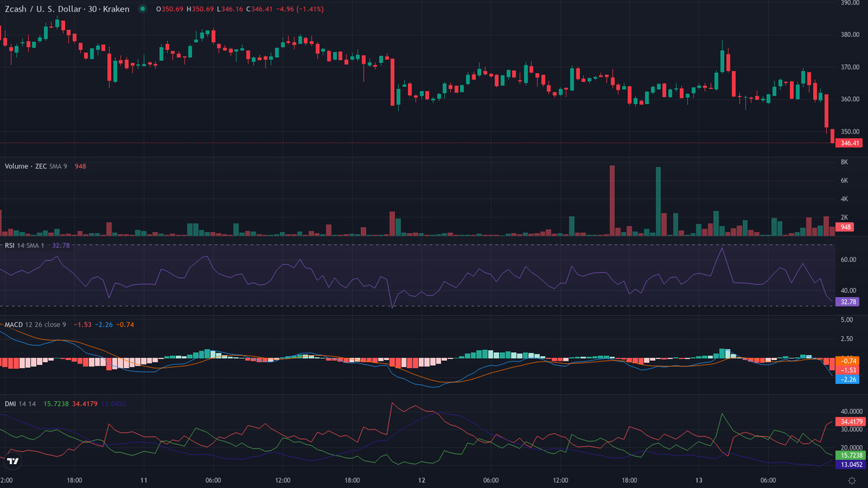Click date 13 on the time axis
Screen dimensions: 868x488
tap(698, 480)
